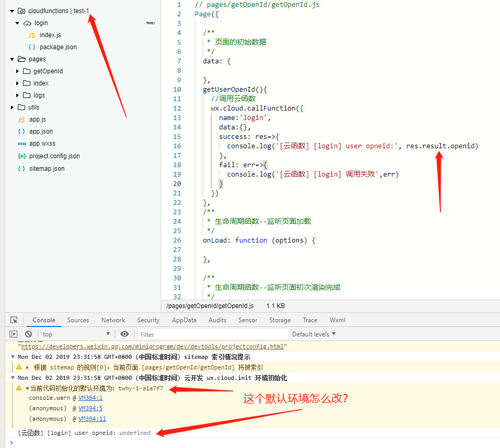Screen dimensions: 500x448
Task: Open the top context dropdown
Action: tap(76, 334)
